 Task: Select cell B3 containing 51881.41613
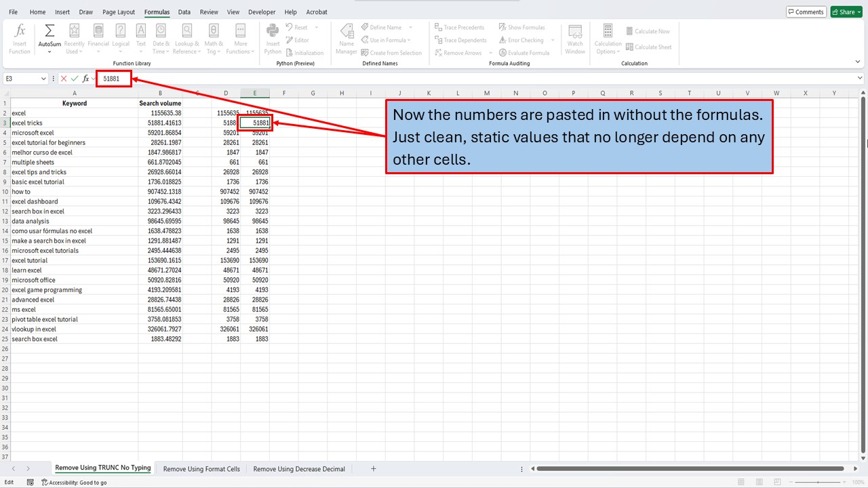(x=160, y=123)
